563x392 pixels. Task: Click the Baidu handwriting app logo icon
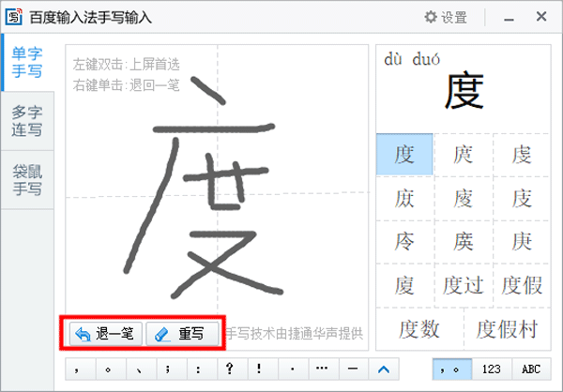click(x=14, y=17)
